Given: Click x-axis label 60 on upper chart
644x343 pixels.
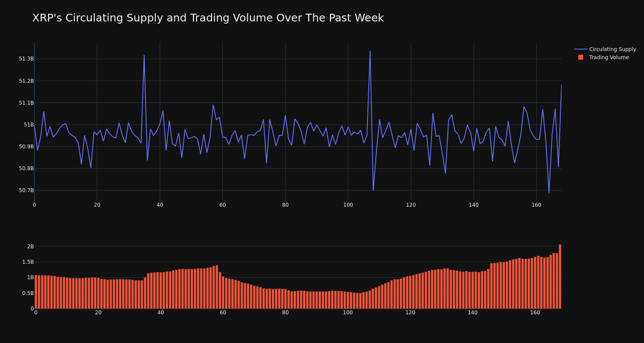Looking at the screenshot, I should point(222,205).
